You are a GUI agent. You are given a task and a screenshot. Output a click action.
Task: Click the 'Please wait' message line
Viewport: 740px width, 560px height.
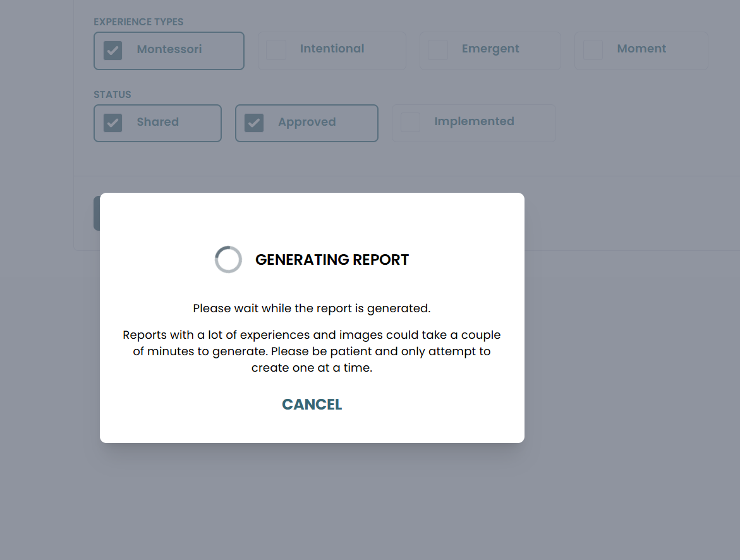(312, 308)
